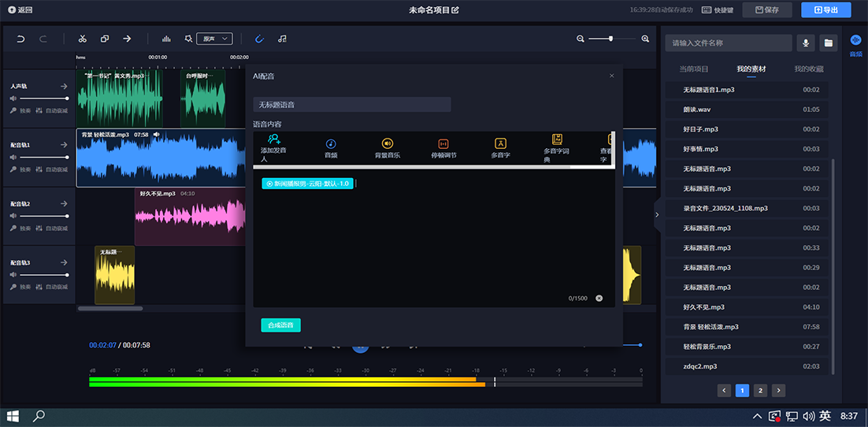The height and width of the screenshot is (427, 868).
Task: Open the 多音字词典 dictionary icon
Action: click(557, 139)
